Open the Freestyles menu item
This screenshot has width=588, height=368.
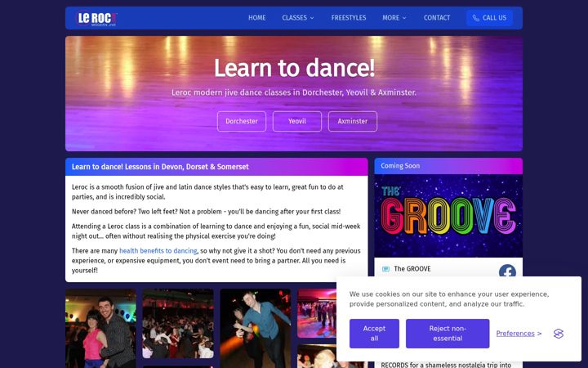[x=349, y=18]
